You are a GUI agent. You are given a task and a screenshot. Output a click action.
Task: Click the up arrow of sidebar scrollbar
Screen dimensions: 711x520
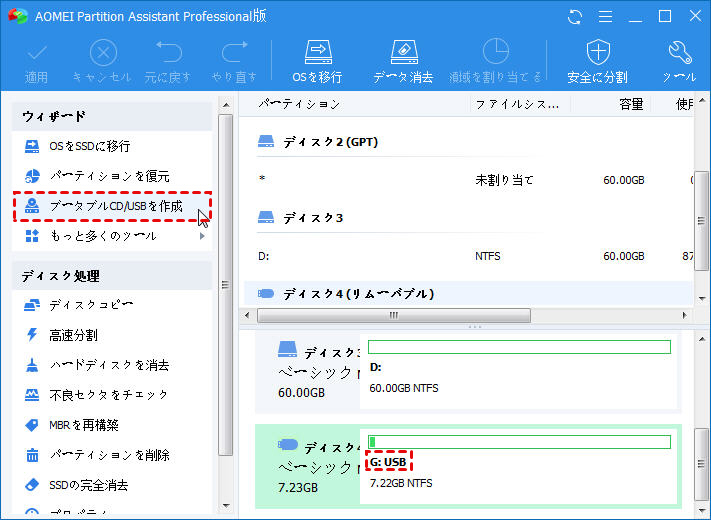226,105
